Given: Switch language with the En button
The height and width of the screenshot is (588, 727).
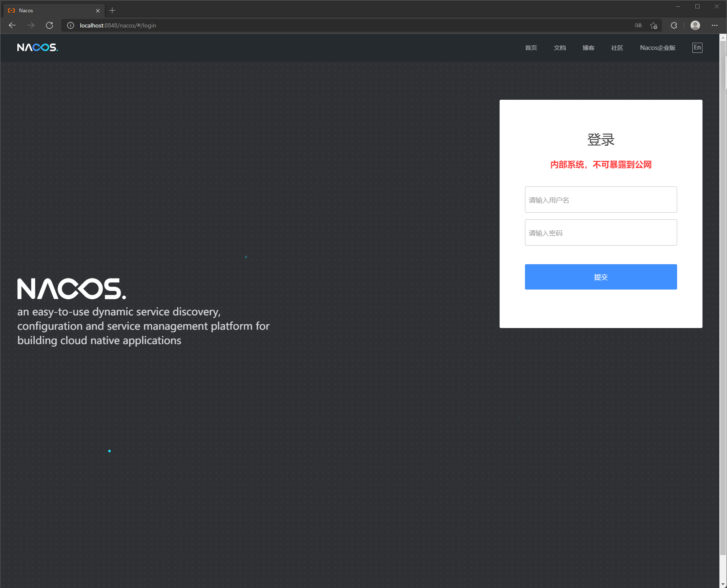Looking at the screenshot, I should click(x=697, y=47).
